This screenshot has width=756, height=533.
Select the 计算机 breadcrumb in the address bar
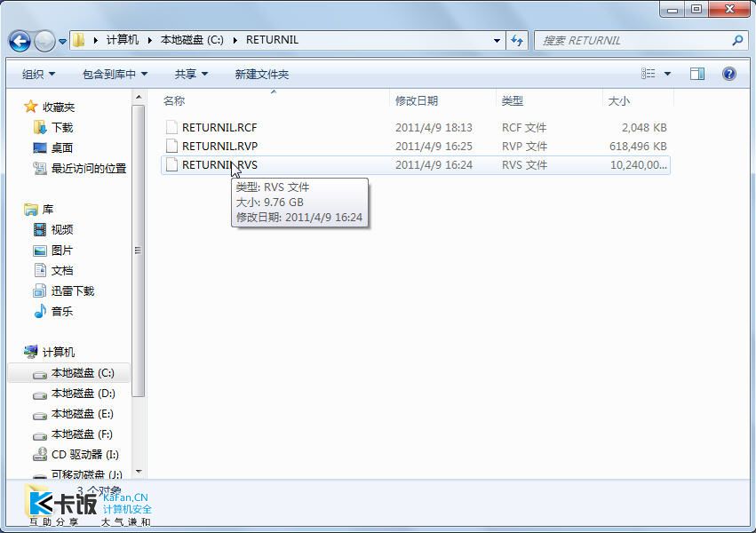(123, 40)
